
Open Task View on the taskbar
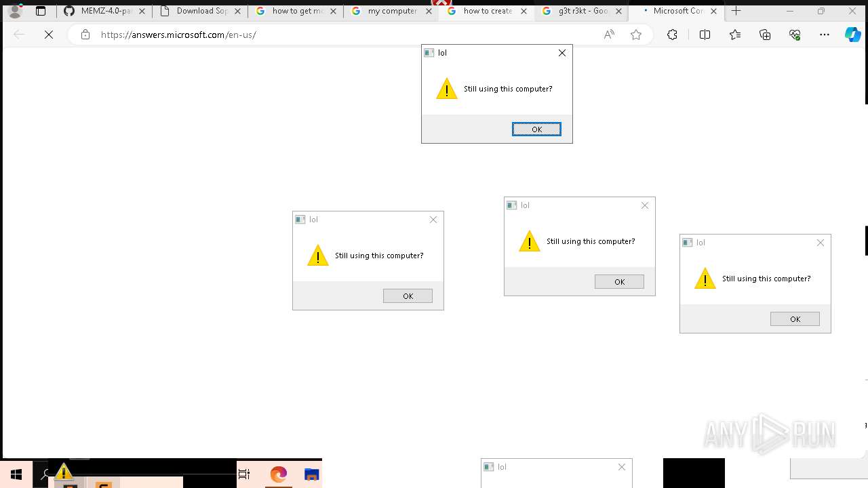point(244,474)
